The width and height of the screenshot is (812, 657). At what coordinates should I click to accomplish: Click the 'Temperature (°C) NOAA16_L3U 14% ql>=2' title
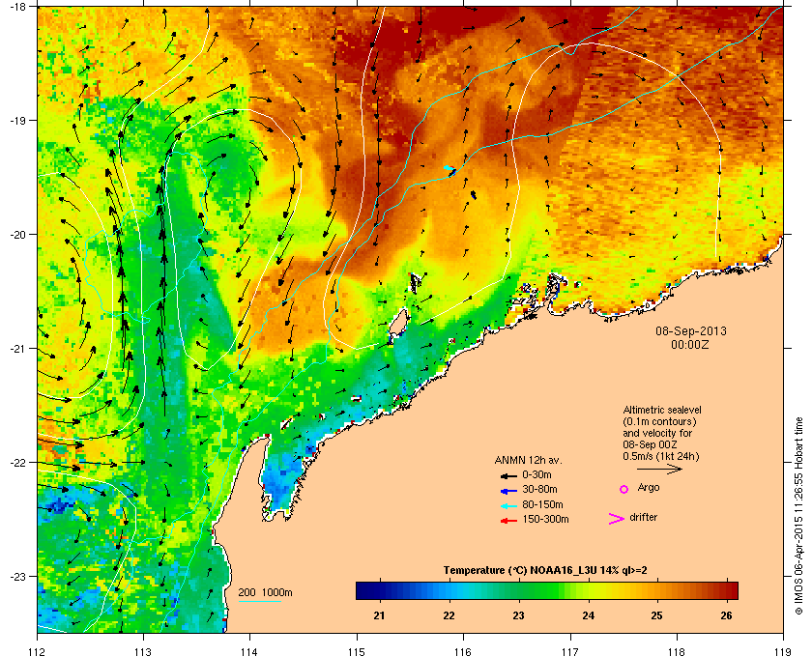tap(545, 571)
